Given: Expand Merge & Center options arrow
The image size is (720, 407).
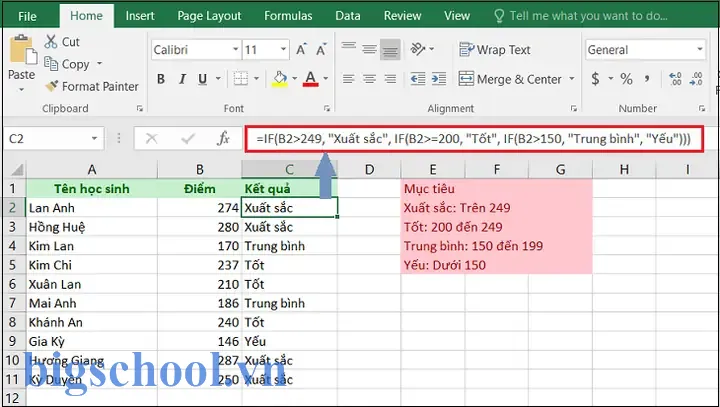Looking at the screenshot, I should click(572, 79).
